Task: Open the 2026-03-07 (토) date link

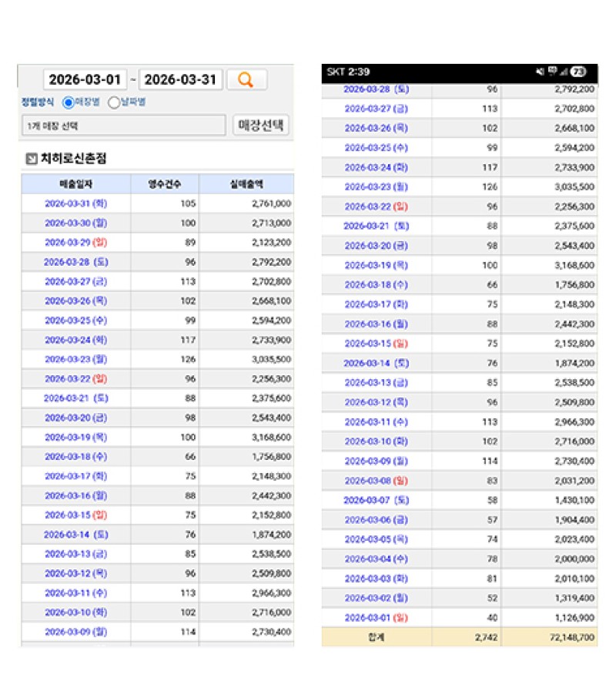Action: click(377, 500)
